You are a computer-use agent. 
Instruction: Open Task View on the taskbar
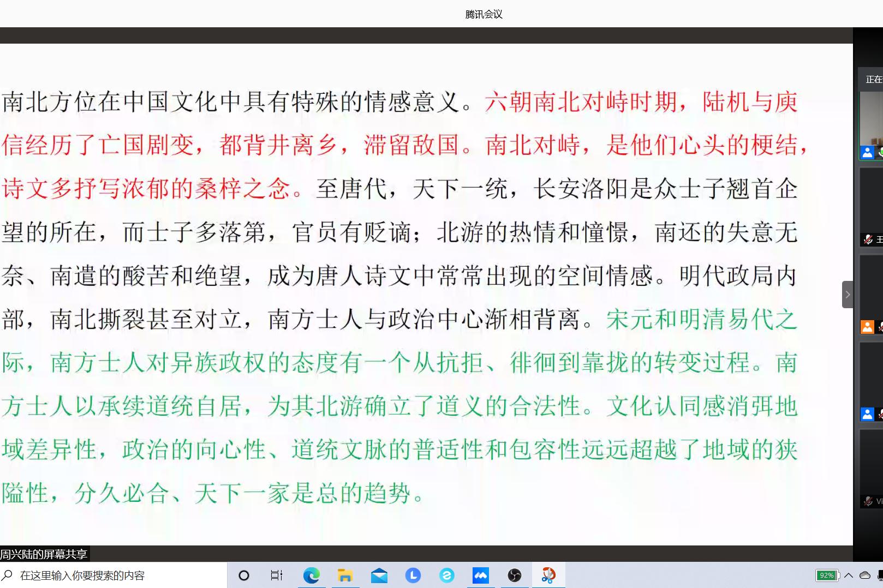coord(277,575)
